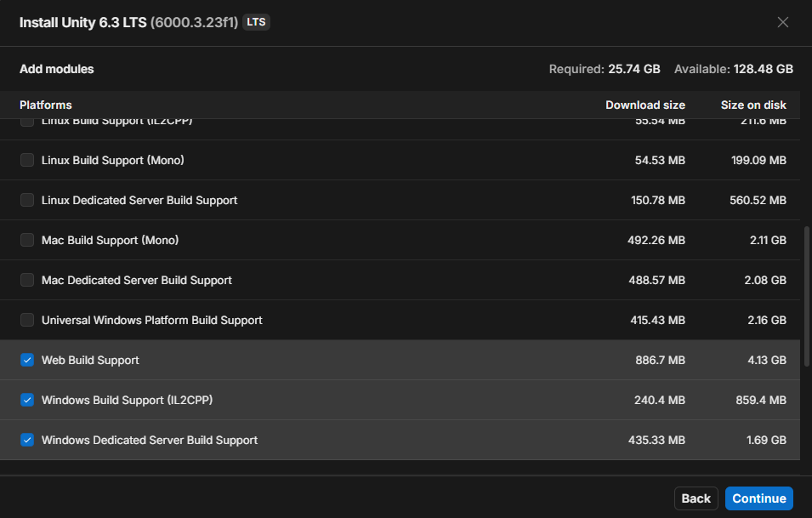
Task: Click the Continue button
Action: pos(758,498)
